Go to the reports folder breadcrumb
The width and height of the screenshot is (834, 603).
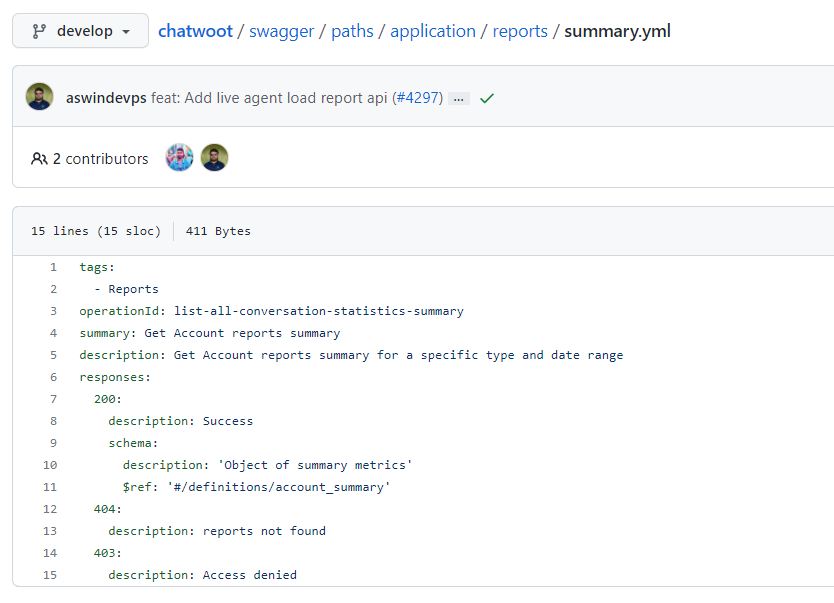point(520,31)
